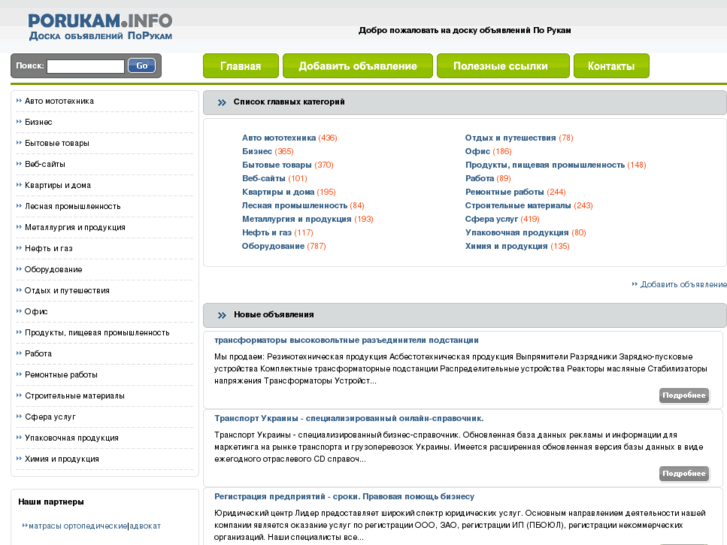Viewport: 727px width, 545px height.
Task: Select Упаковочная продукция in the left sidebar
Action: click(71, 438)
